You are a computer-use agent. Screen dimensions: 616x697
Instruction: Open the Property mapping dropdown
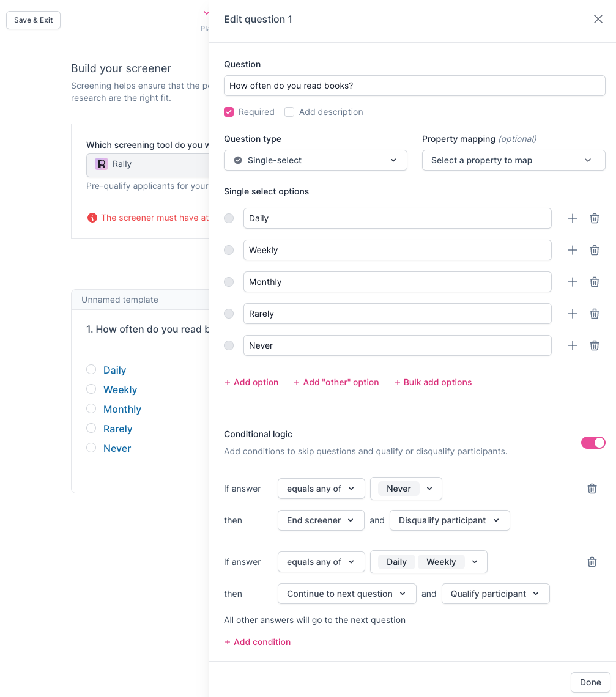pyautogui.click(x=513, y=160)
